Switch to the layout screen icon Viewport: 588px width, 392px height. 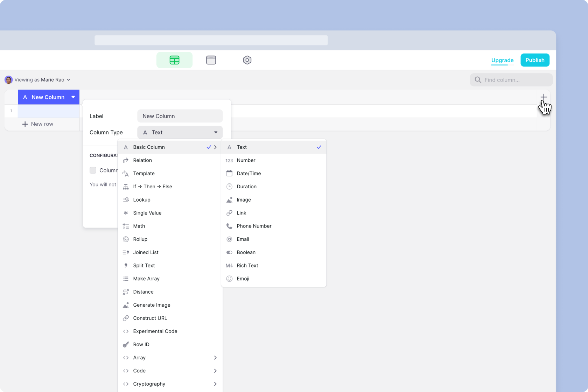[211, 60]
